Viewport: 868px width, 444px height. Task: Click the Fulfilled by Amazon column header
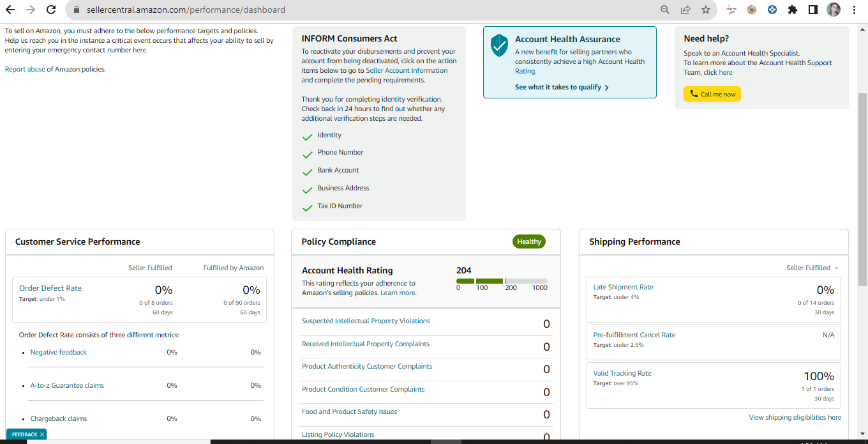coord(234,268)
